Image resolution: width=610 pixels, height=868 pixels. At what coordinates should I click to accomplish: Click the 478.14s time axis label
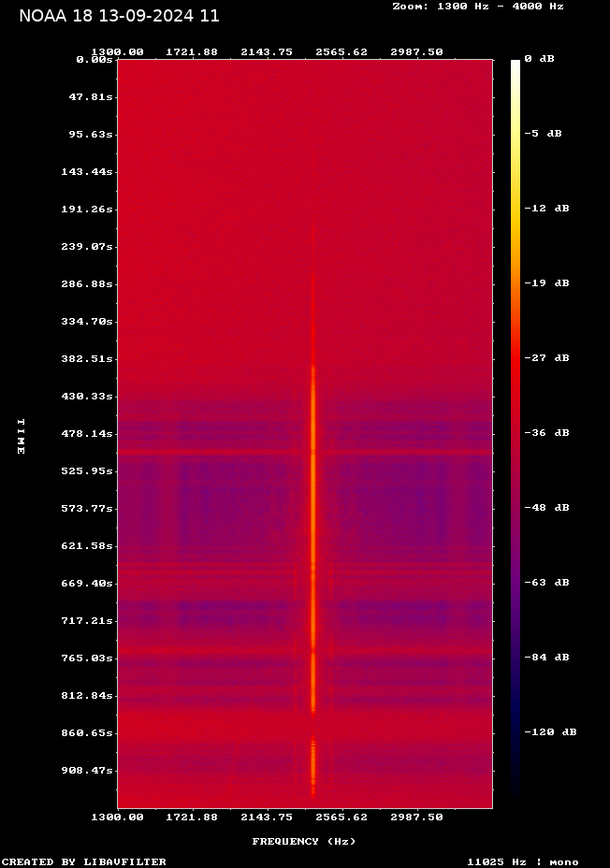pos(86,433)
